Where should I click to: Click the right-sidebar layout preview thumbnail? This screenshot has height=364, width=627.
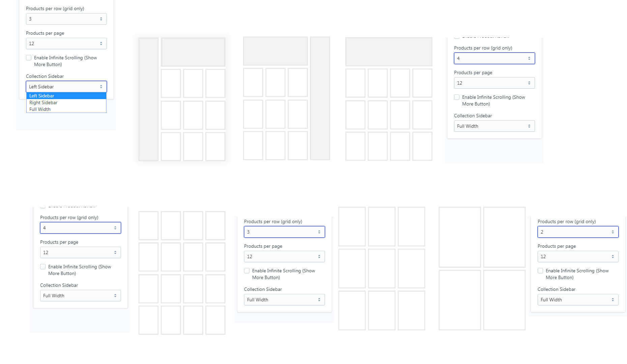coord(286,98)
